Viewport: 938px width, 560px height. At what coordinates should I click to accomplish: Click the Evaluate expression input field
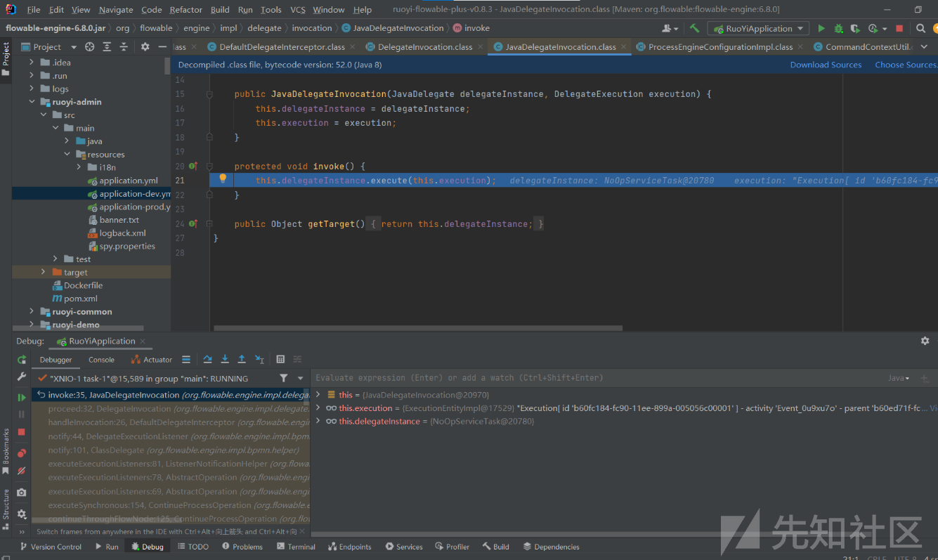(597, 378)
